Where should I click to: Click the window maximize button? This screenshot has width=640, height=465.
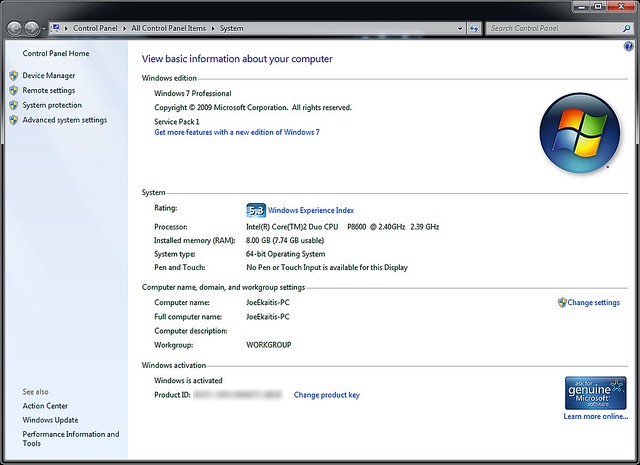coord(598,6)
